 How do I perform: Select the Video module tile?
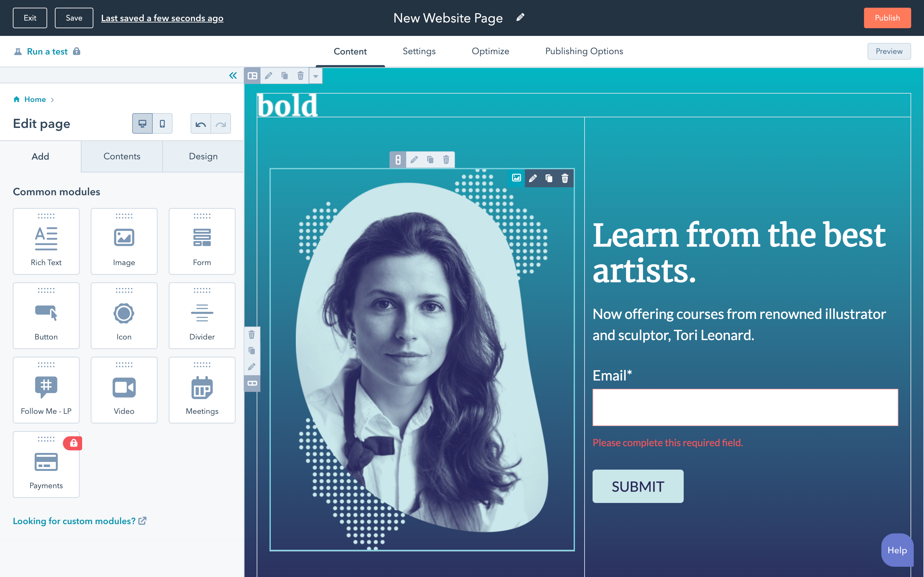tap(124, 390)
